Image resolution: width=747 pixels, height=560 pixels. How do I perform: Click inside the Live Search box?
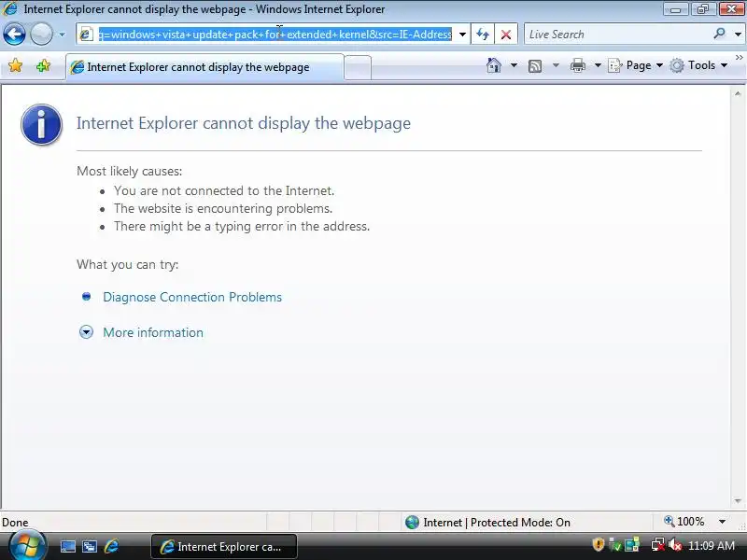(618, 35)
